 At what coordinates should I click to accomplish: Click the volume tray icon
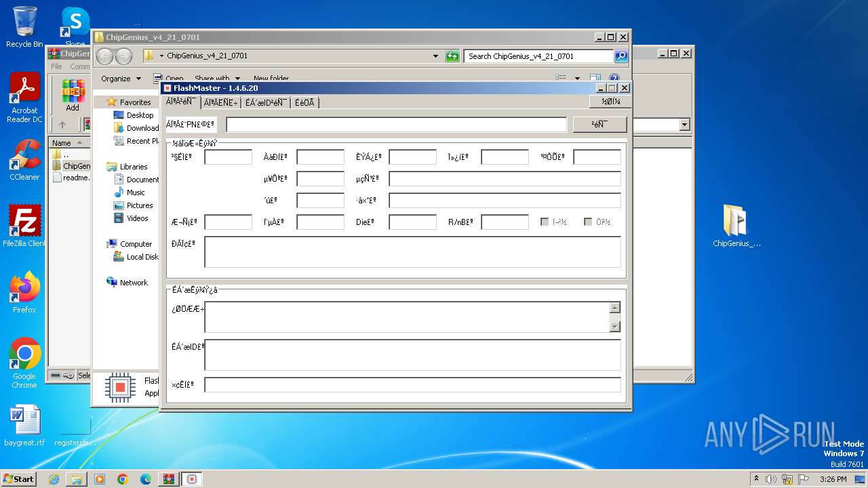(770, 479)
